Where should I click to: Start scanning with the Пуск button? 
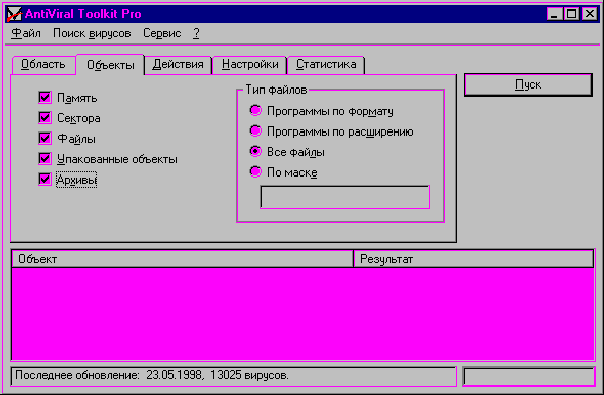point(528,85)
